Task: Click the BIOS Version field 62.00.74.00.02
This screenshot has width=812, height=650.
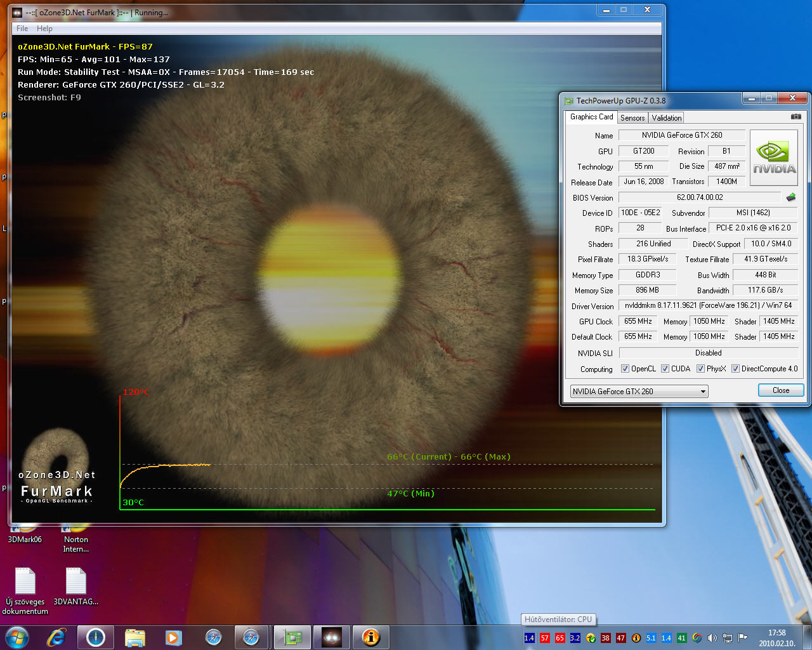Action: (x=700, y=197)
